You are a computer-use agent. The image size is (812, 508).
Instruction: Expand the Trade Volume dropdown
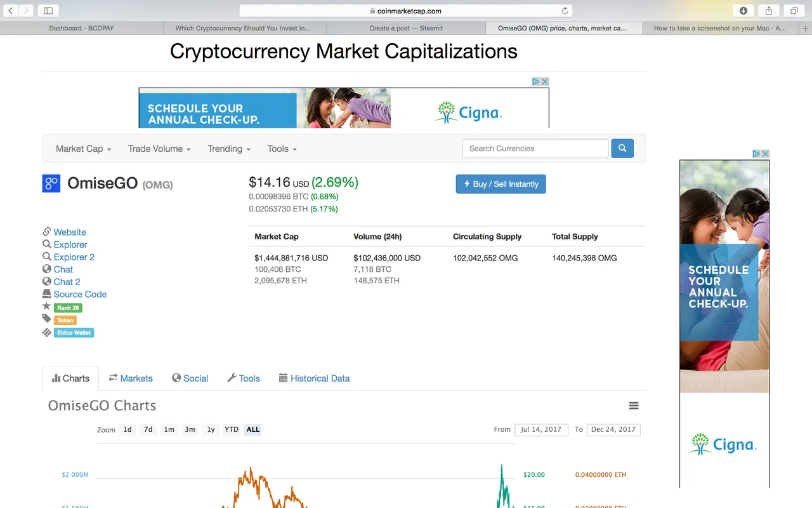click(159, 149)
